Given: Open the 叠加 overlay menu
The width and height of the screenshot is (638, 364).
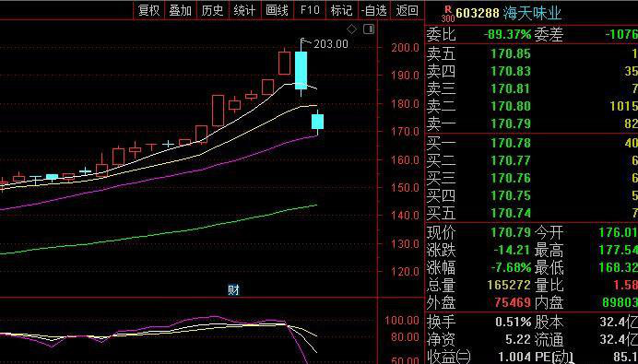Looking at the screenshot, I should click(x=181, y=10).
